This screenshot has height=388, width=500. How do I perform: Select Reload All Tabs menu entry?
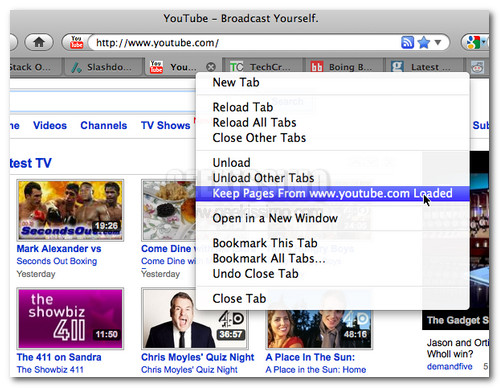tap(332, 123)
